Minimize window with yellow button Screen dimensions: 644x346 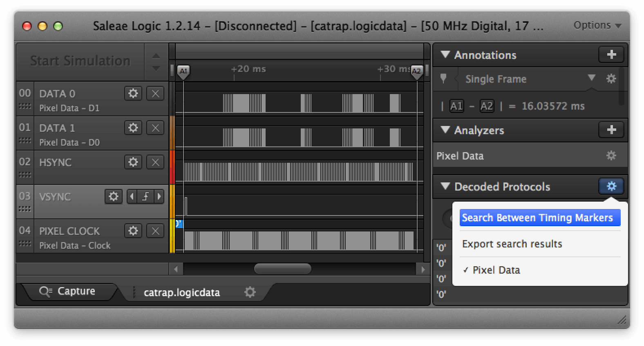tap(42, 26)
